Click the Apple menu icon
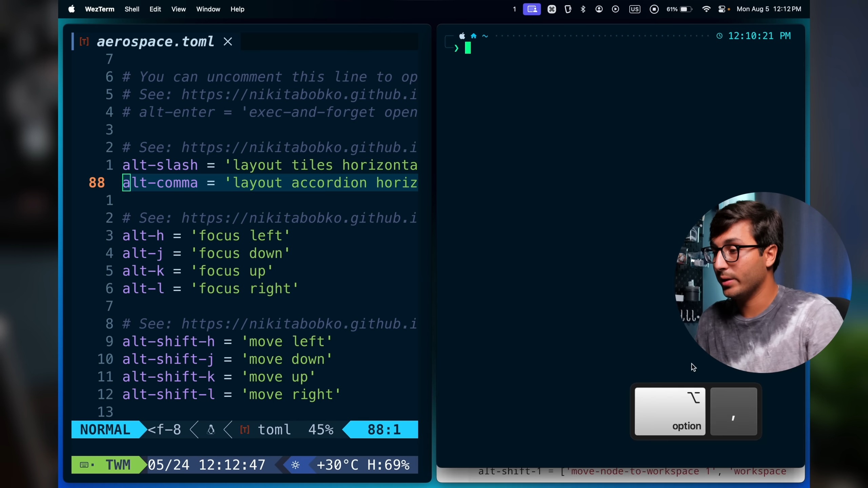Image resolution: width=868 pixels, height=488 pixels. pyautogui.click(x=71, y=9)
